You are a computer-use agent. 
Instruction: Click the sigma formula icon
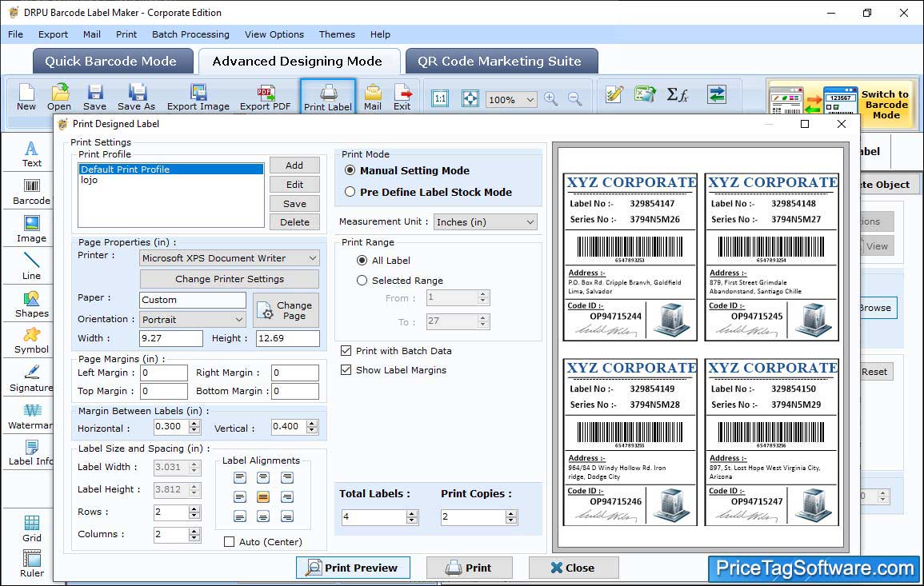pos(677,94)
